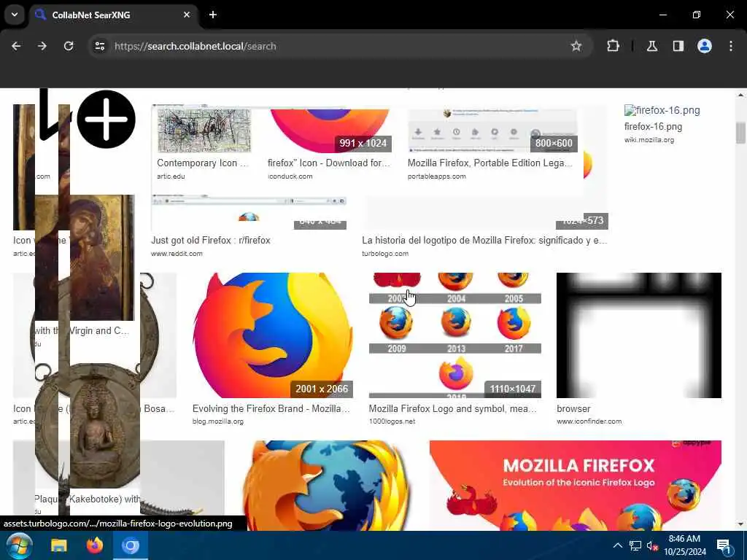Image resolution: width=747 pixels, height=560 pixels.
Task: Click the muted volume tray icon
Action: pos(652,545)
